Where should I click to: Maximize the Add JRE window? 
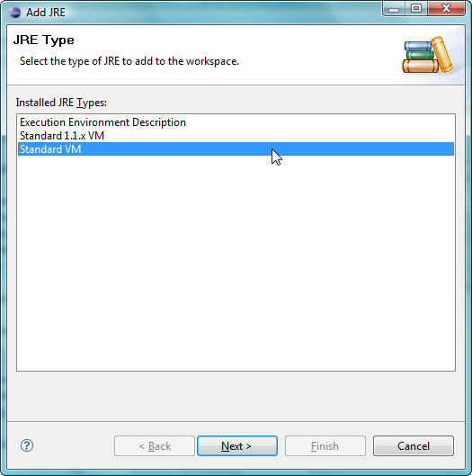point(416,8)
